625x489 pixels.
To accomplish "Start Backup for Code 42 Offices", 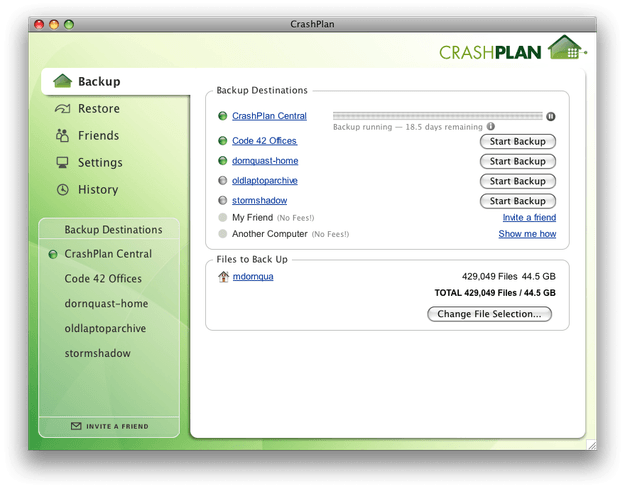I will pos(518,141).
